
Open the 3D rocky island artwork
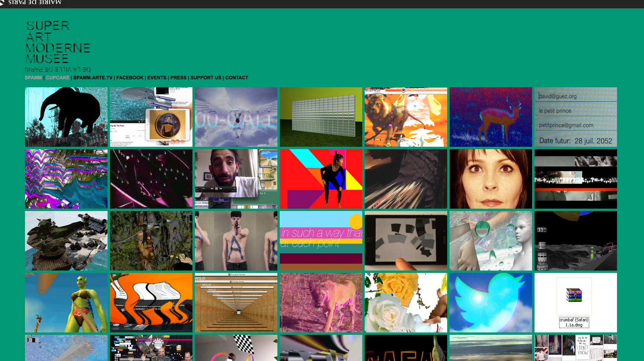tap(66, 241)
